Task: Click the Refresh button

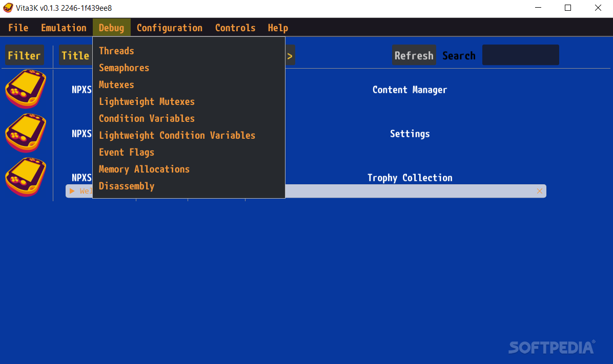Action: click(414, 55)
